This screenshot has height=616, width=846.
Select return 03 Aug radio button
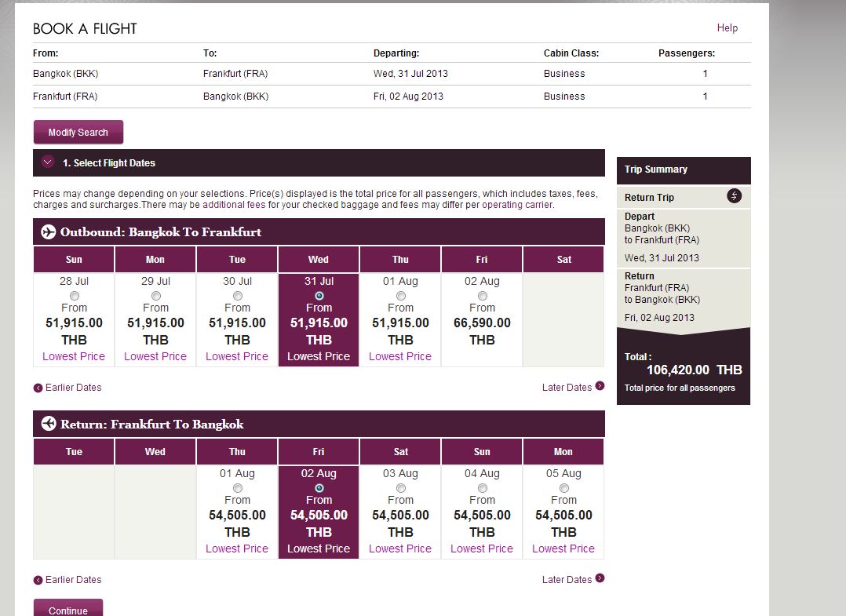pyautogui.click(x=401, y=488)
